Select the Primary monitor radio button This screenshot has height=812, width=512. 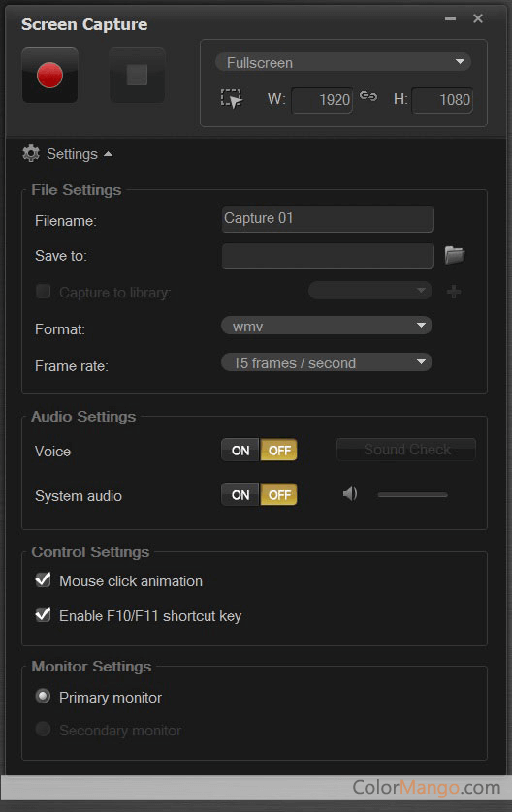coord(43,696)
